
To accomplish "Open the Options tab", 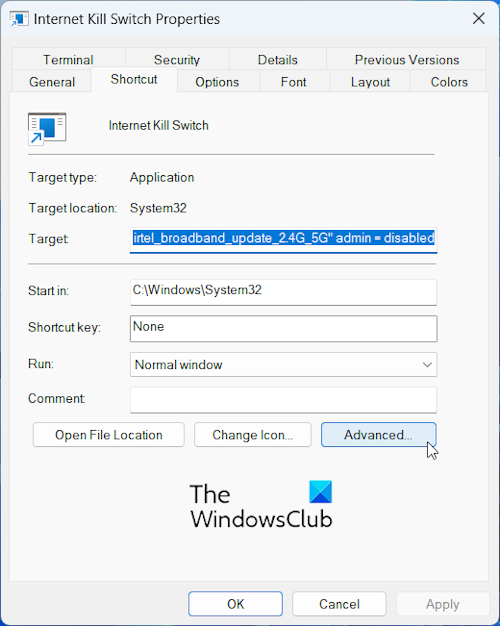I will click(x=217, y=82).
